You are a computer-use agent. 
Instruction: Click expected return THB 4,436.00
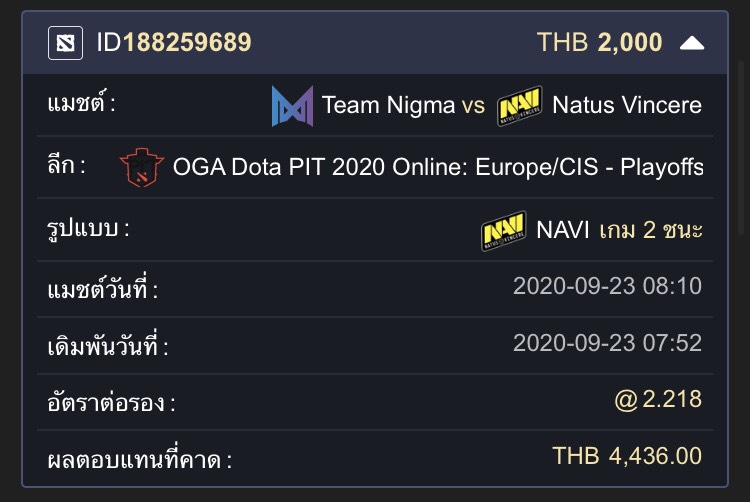coord(627,456)
